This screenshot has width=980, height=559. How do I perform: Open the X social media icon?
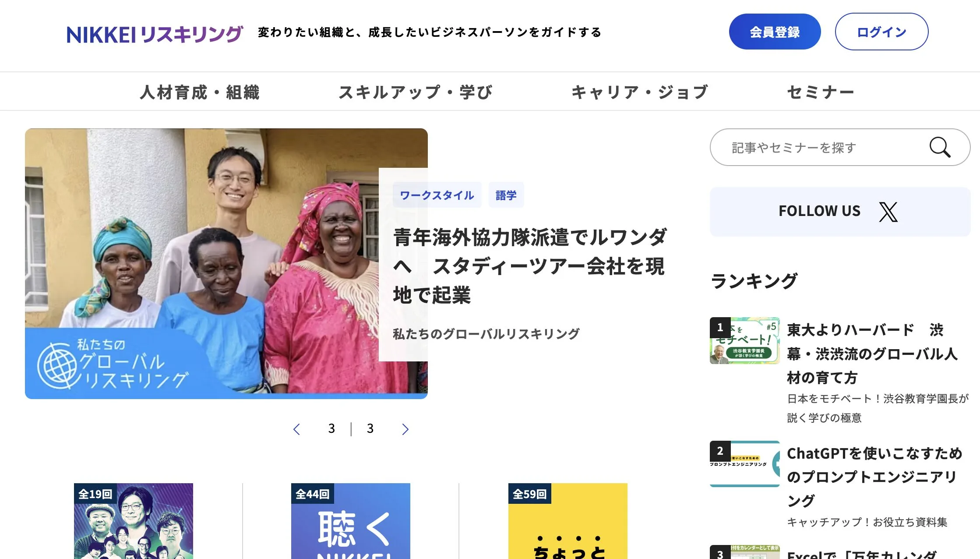click(888, 212)
